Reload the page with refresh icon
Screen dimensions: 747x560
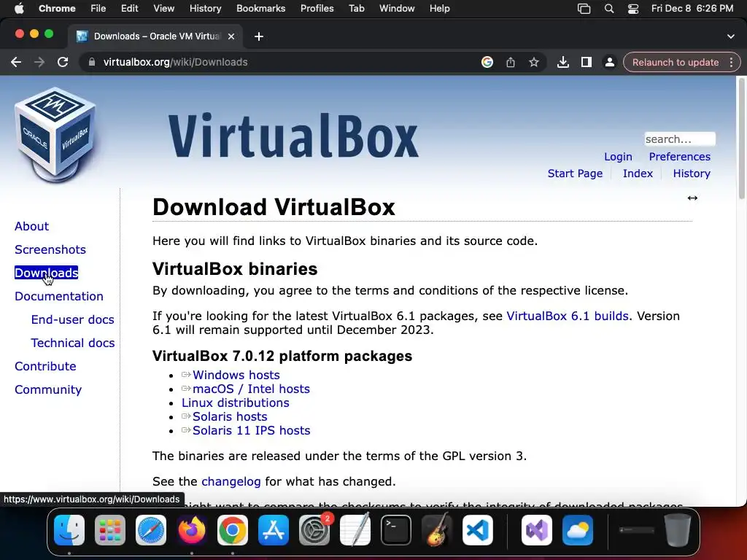[x=63, y=62]
